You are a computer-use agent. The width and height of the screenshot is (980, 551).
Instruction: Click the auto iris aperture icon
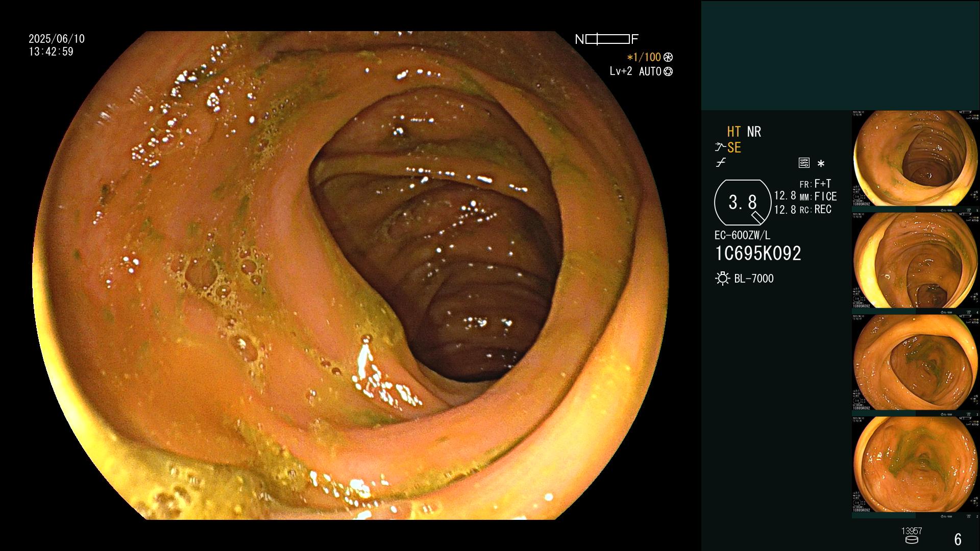point(668,71)
